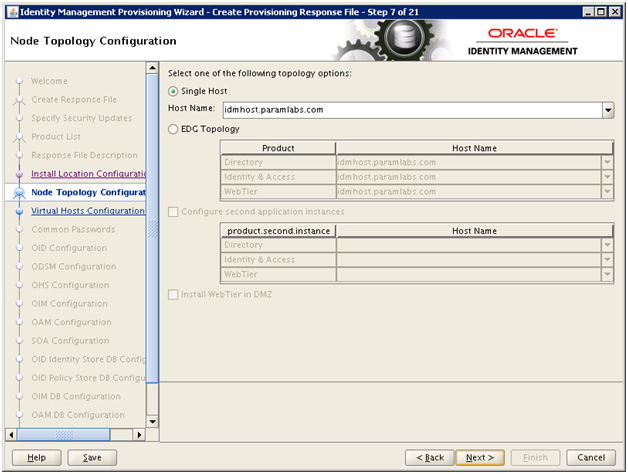Click the Cancel button
The width and height of the screenshot is (628, 474).
coord(591,458)
